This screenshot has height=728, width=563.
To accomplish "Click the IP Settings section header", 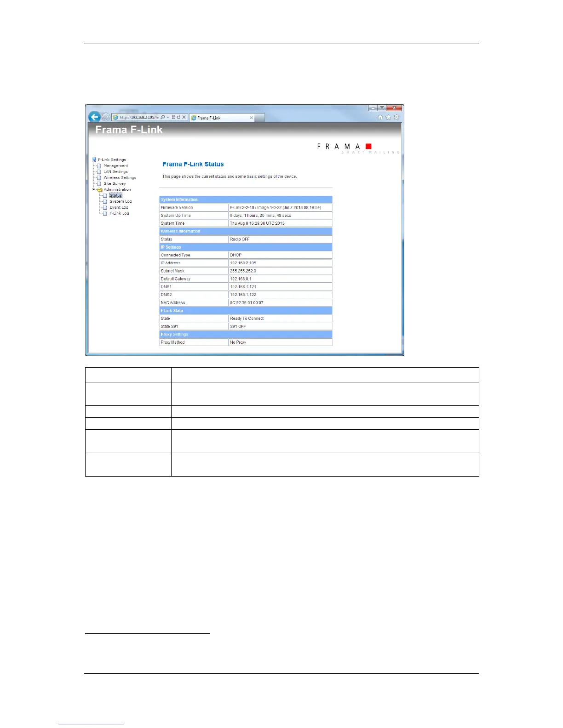I will 246,247.
